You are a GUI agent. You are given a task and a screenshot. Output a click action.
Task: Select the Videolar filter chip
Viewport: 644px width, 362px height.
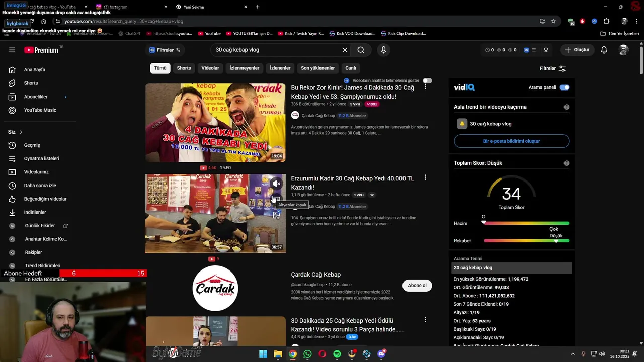click(x=210, y=68)
